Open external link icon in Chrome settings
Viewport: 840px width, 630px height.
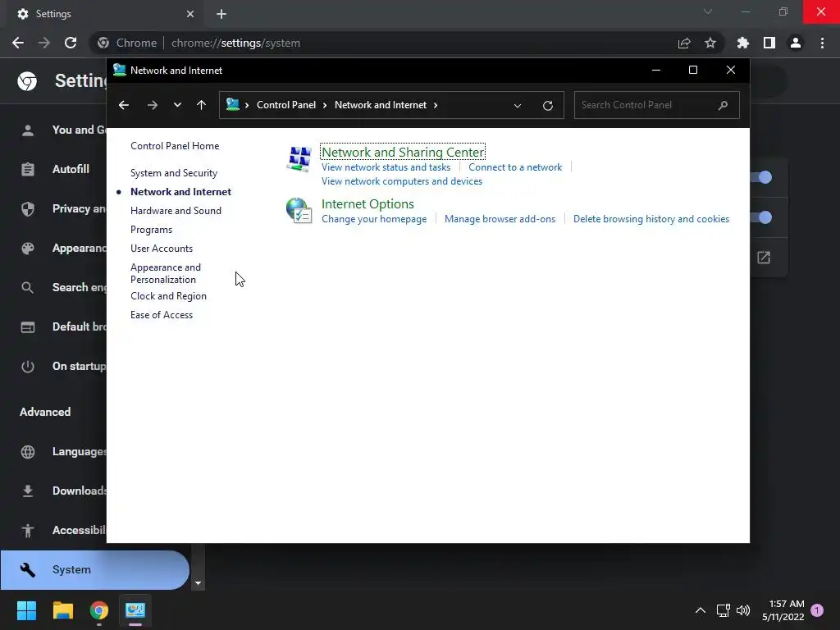(764, 258)
